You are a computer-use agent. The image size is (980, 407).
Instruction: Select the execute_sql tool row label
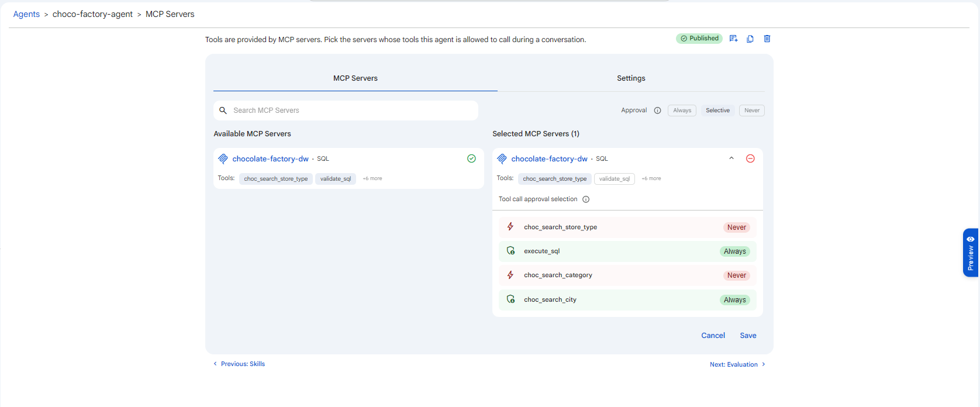pyautogui.click(x=542, y=251)
